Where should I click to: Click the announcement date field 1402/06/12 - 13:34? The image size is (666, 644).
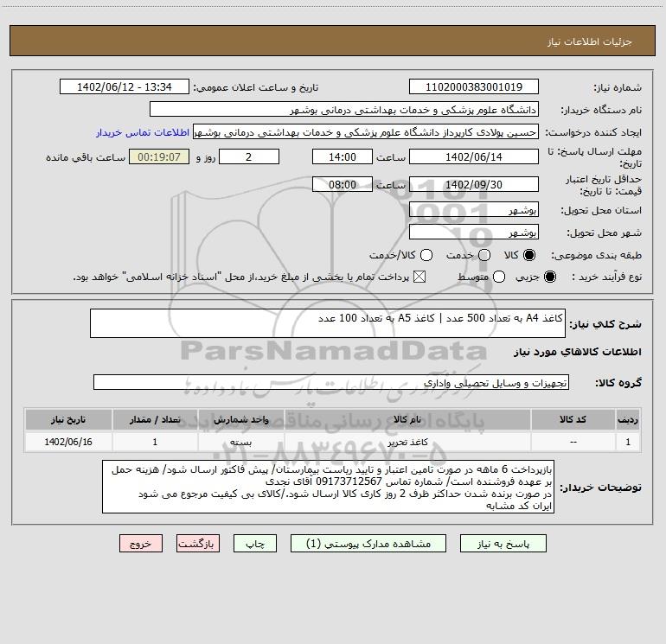coord(125,87)
